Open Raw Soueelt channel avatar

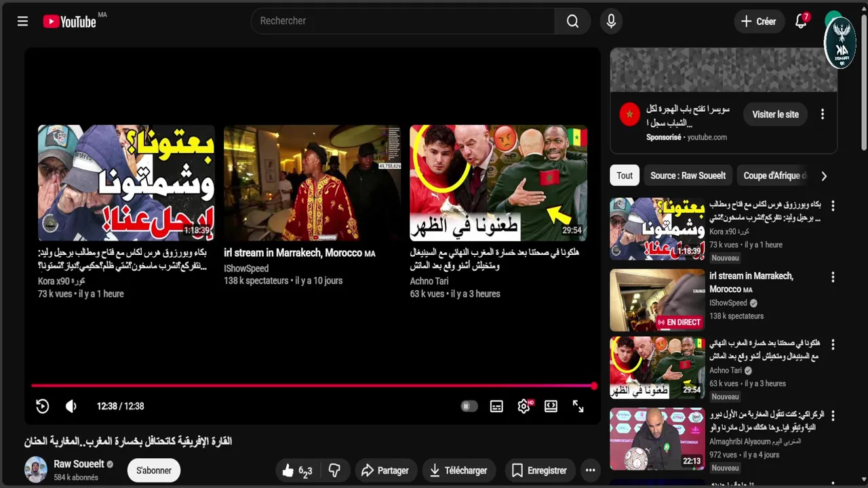pyautogui.click(x=36, y=470)
